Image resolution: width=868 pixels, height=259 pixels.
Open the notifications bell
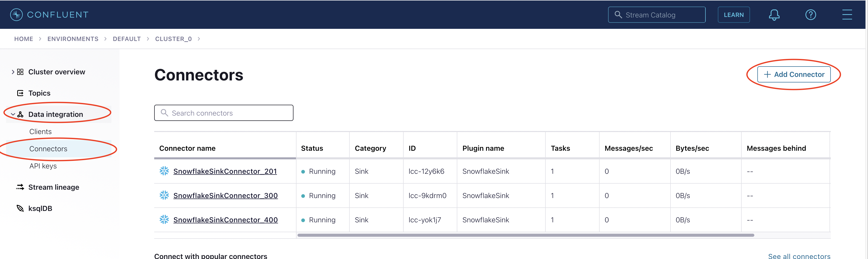click(x=774, y=15)
